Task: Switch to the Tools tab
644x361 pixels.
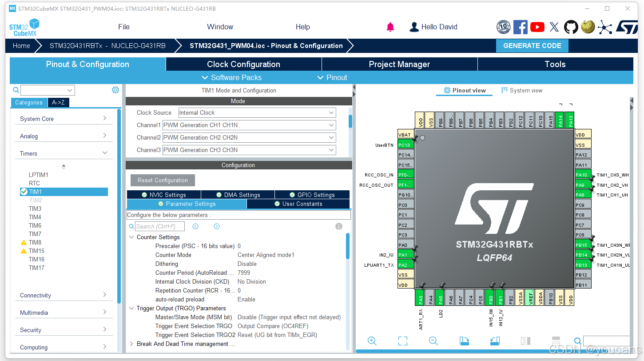Action: (x=555, y=64)
